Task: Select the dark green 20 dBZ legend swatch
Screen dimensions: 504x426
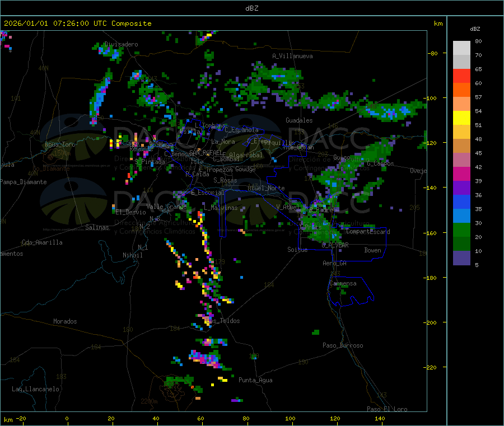Action: 461,244
